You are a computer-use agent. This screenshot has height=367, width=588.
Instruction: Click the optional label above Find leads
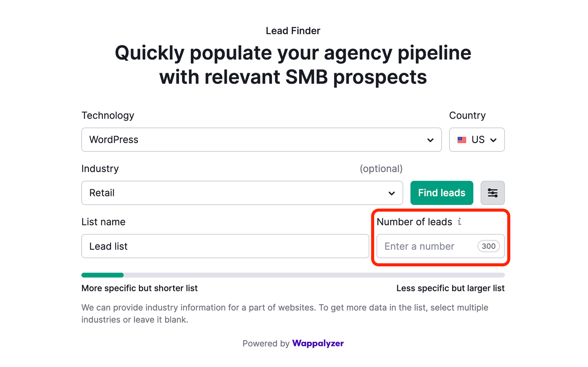pos(381,169)
